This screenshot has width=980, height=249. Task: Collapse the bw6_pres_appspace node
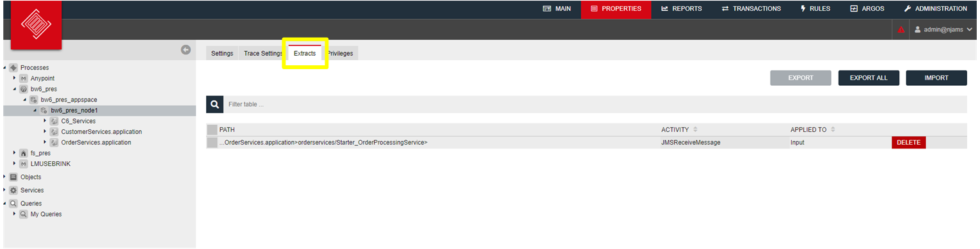25,100
